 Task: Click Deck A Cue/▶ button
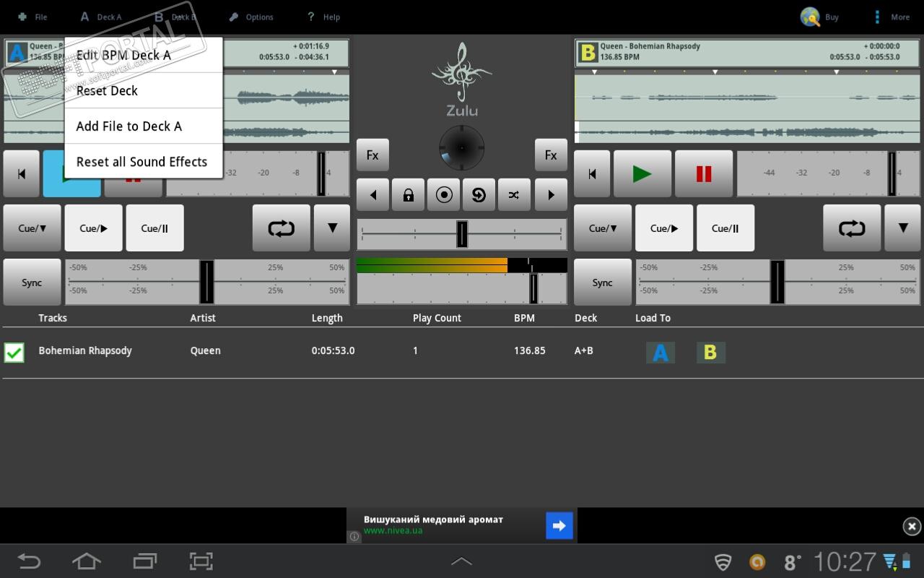click(94, 228)
